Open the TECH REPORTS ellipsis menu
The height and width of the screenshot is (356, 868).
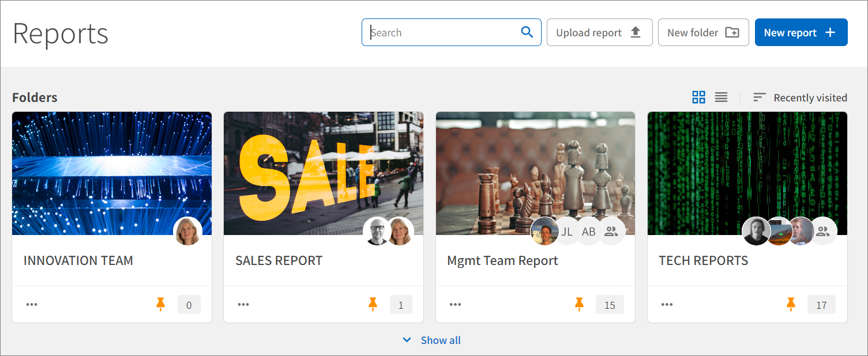pos(667,304)
